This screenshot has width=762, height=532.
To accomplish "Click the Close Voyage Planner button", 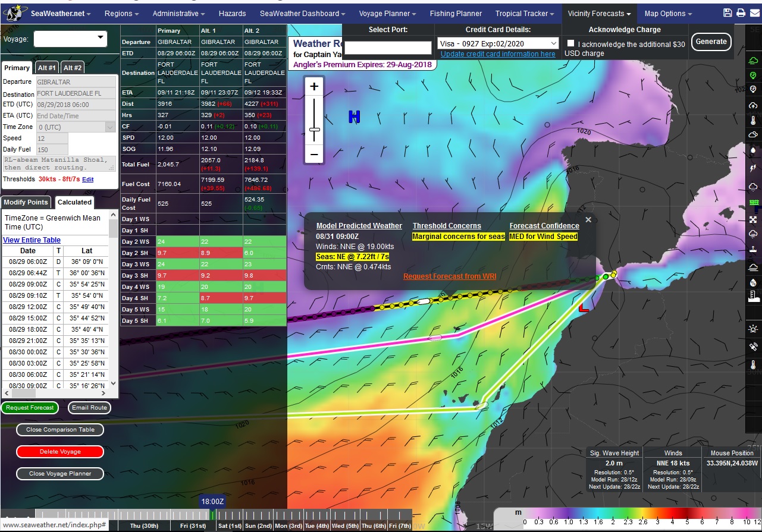I will point(60,474).
